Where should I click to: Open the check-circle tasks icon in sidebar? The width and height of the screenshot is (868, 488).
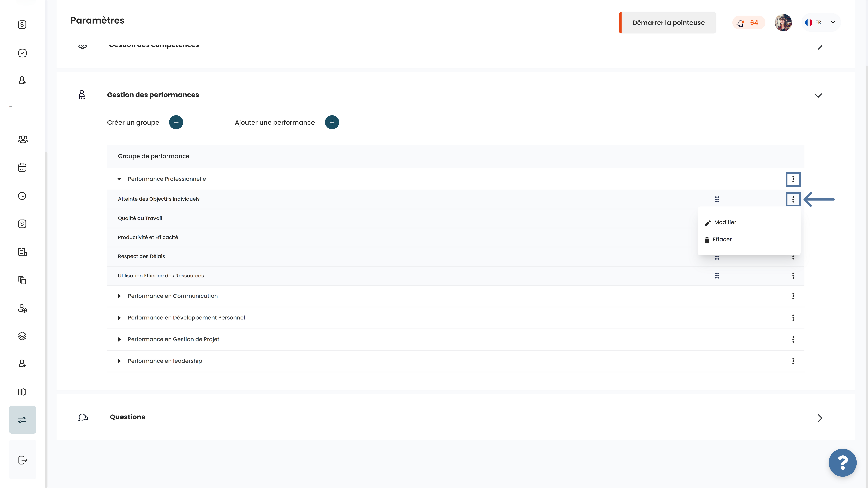(22, 53)
